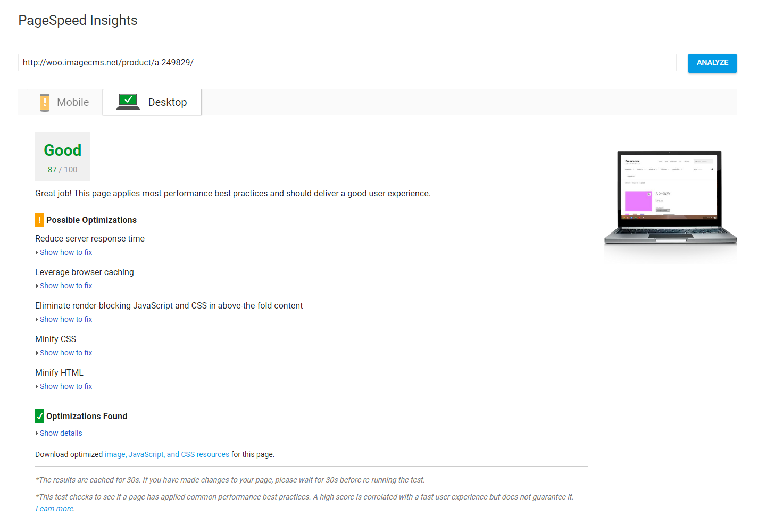Click the laptop page preview thumbnail
Screen dimensions: 758x532
coord(670,198)
